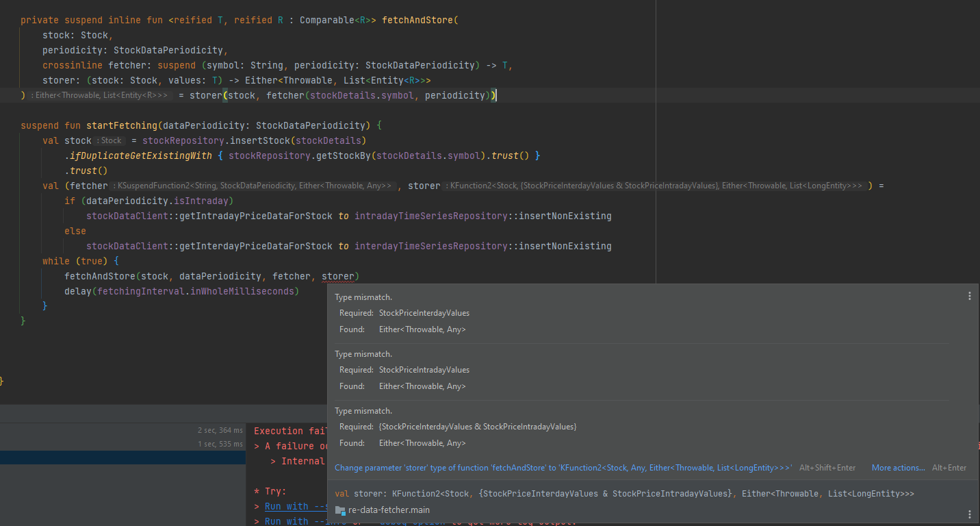Click the ifDuplicateGetExistingWith call
Viewport: 980px width, 526px height.
(141, 155)
